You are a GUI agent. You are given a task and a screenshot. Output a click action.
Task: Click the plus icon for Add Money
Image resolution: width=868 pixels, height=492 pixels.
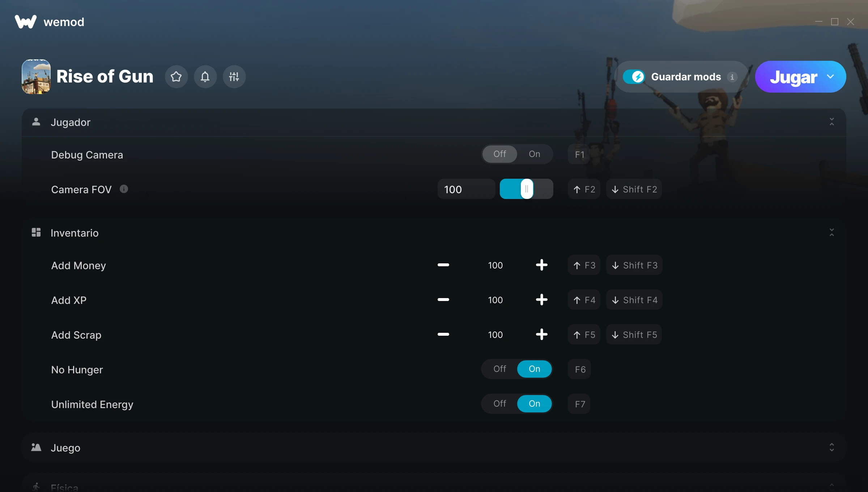click(541, 265)
